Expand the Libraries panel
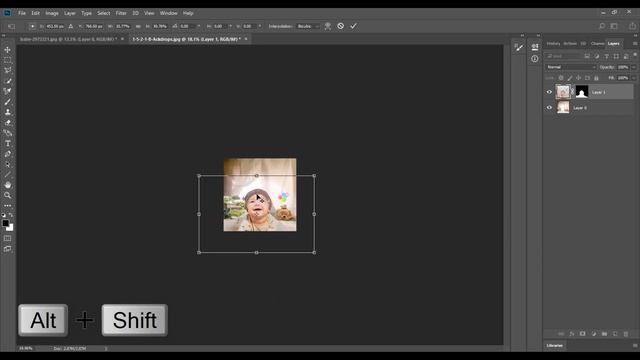Viewport: 640px width, 360px height. point(555,346)
